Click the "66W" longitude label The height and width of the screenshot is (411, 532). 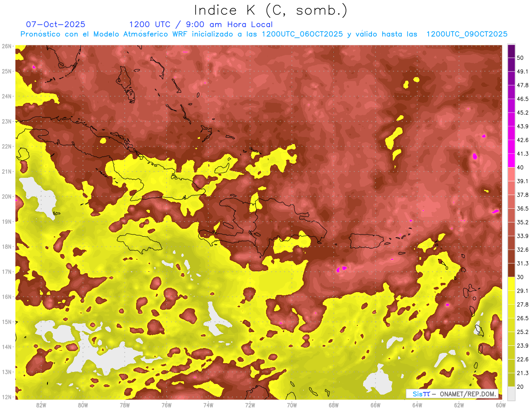pos(375,405)
